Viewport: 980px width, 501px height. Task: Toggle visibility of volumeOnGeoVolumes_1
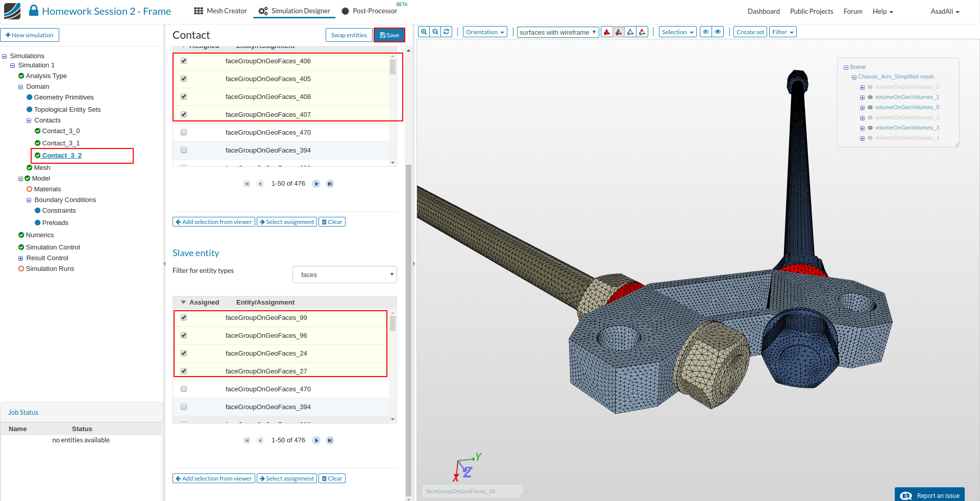click(870, 97)
